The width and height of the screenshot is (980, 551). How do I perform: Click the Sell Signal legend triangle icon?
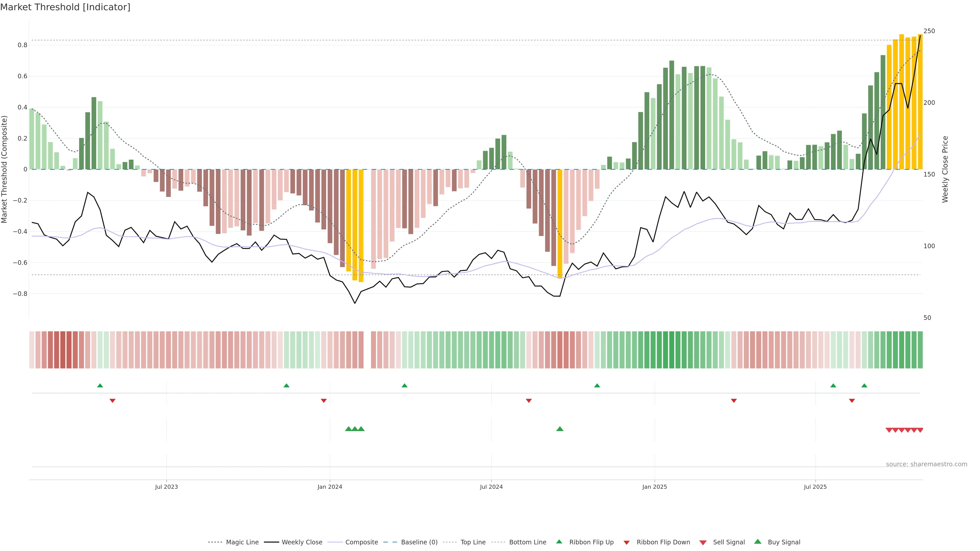tap(703, 542)
